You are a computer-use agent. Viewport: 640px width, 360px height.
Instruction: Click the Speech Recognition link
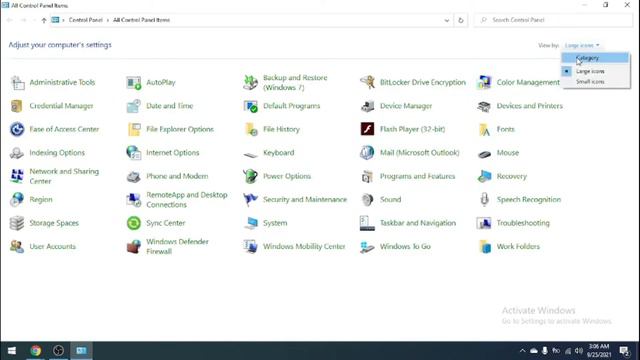coord(529,200)
